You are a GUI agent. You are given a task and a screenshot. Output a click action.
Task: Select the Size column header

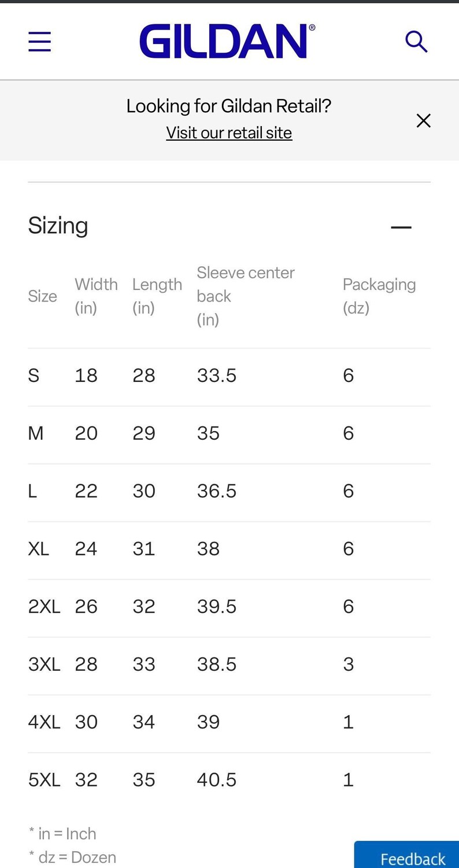click(42, 296)
